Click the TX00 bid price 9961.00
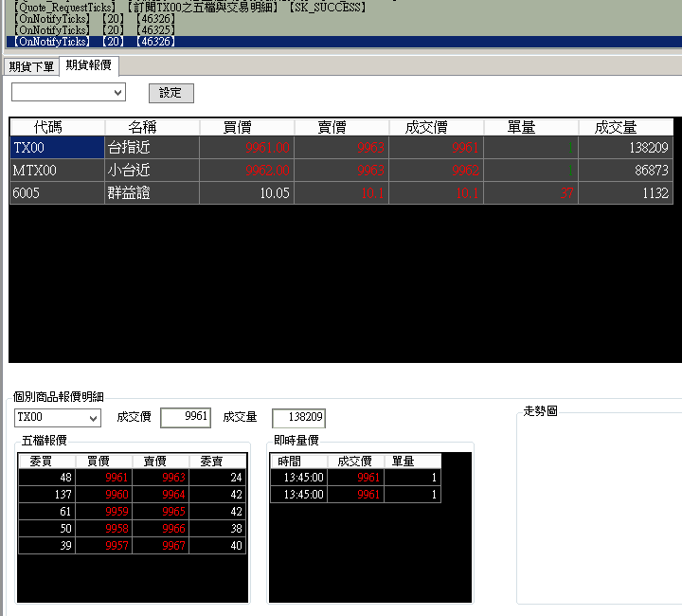 pyautogui.click(x=246, y=148)
